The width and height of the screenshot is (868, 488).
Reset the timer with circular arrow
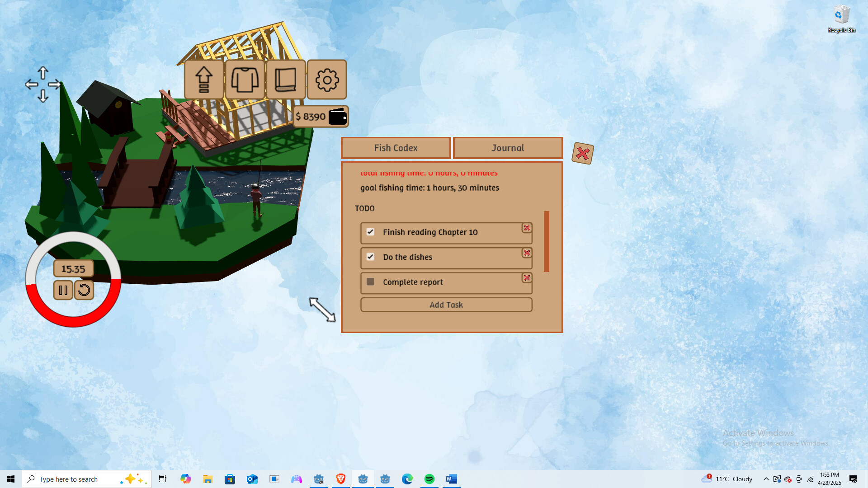[84, 290]
